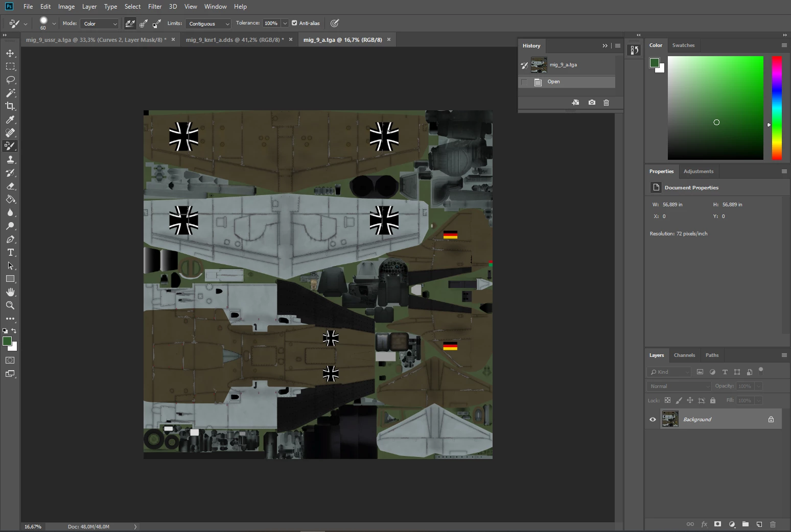Select the Zoom tool

point(10,305)
